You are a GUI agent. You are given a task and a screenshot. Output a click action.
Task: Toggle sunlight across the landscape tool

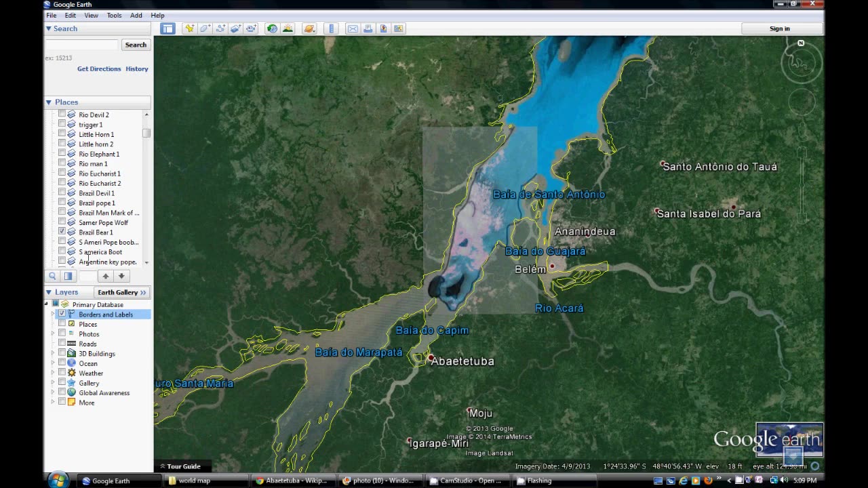tap(288, 28)
